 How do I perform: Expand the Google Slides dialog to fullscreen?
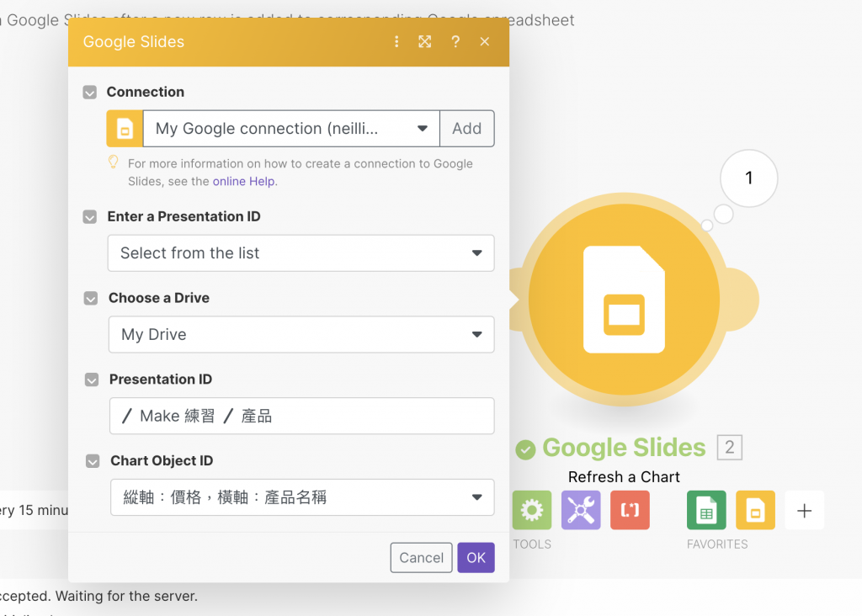[425, 42]
